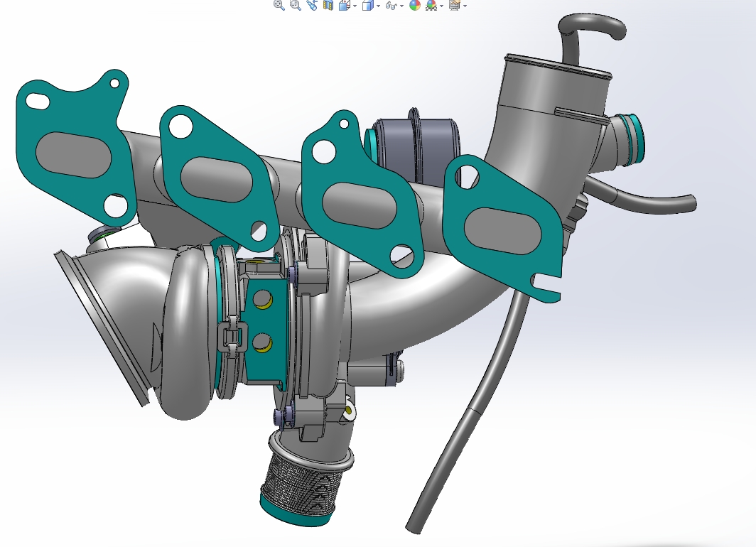The width and height of the screenshot is (756, 547).
Task: Click the Apply Scene icon
Action: pos(431,5)
